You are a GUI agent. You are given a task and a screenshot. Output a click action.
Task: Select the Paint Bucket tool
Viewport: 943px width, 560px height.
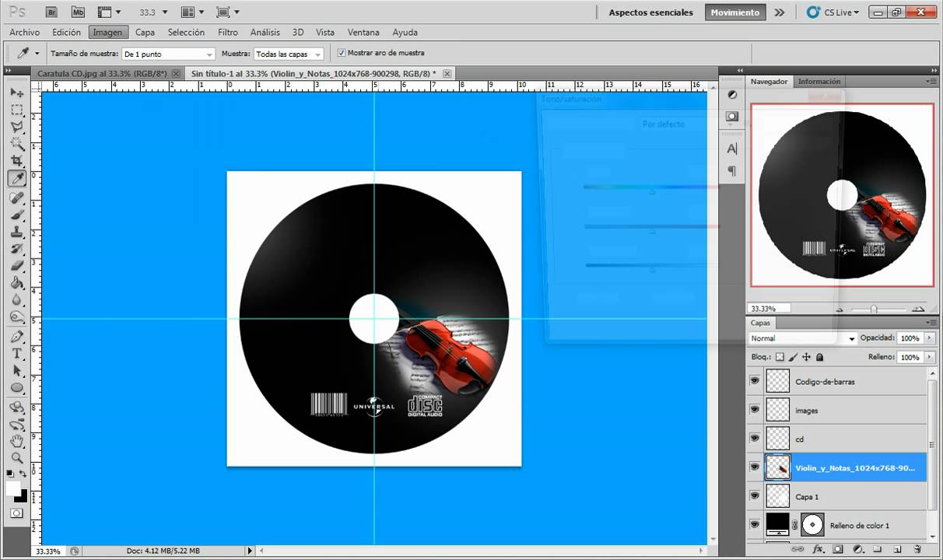click(16, 284)
